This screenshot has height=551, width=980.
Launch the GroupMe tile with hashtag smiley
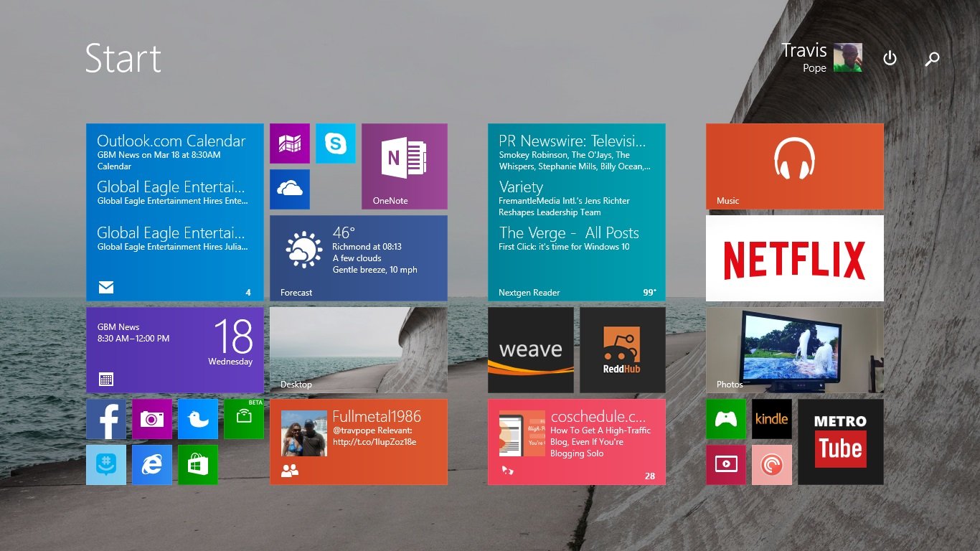tap(106, 465)
